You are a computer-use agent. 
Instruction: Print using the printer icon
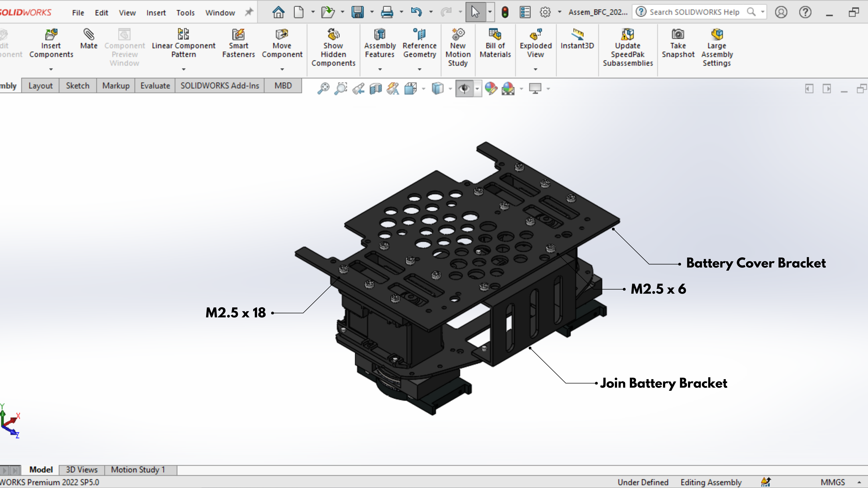pos(387,12)
